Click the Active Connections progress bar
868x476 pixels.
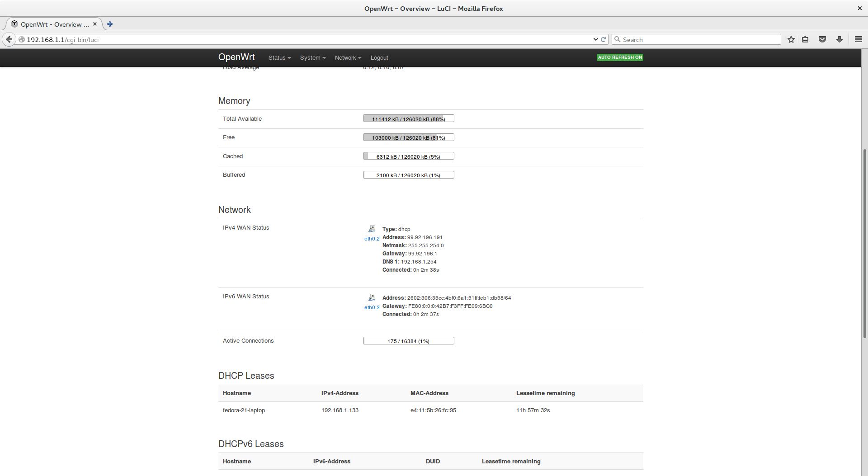[x=409, y=341]
